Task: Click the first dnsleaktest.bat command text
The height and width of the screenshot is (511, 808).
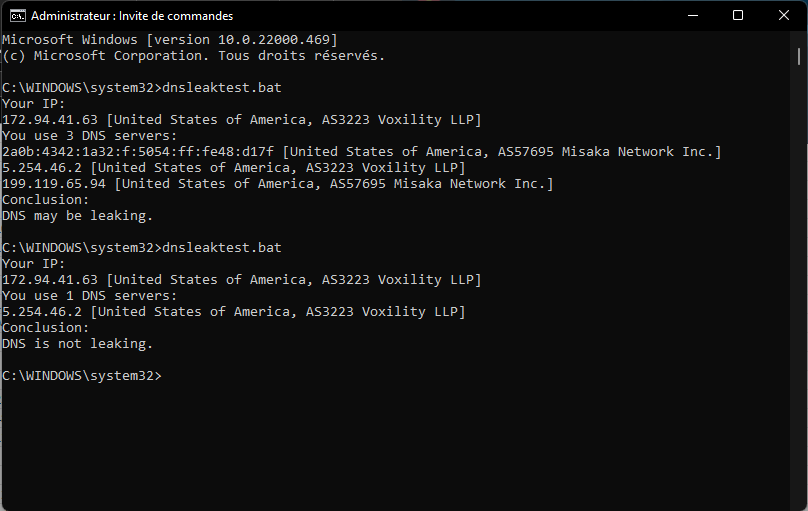Action: tap(222, 88)
